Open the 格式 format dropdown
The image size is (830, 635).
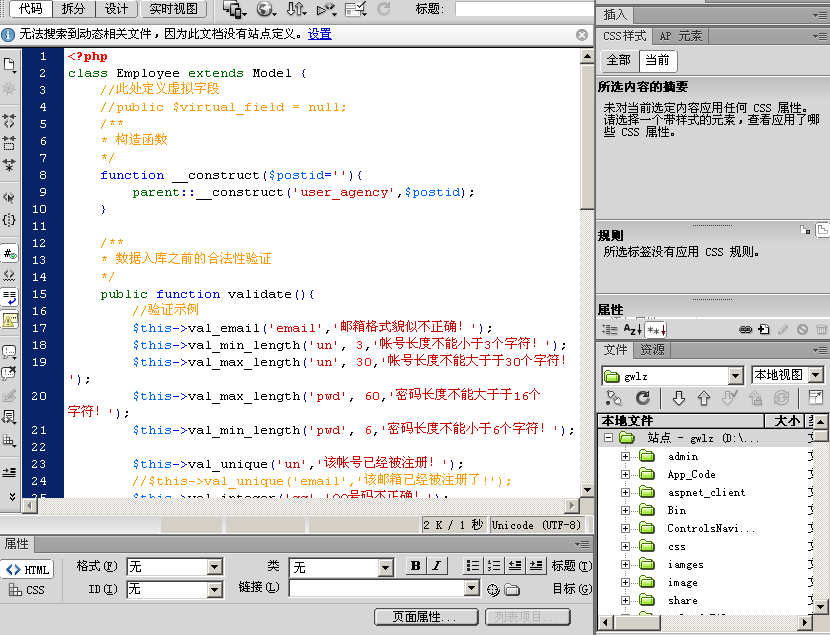(x=173, y=566)
